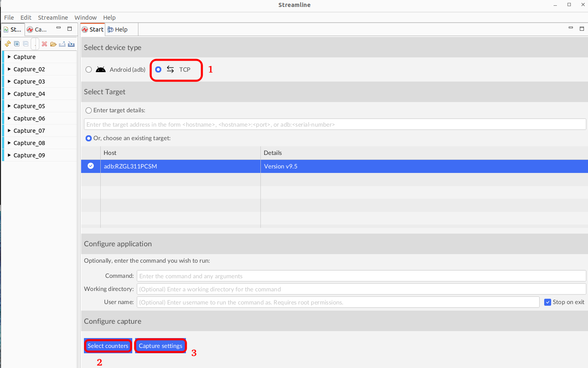Switch to the Start tab
Viewport: 588px width, 368px height.
93,30
